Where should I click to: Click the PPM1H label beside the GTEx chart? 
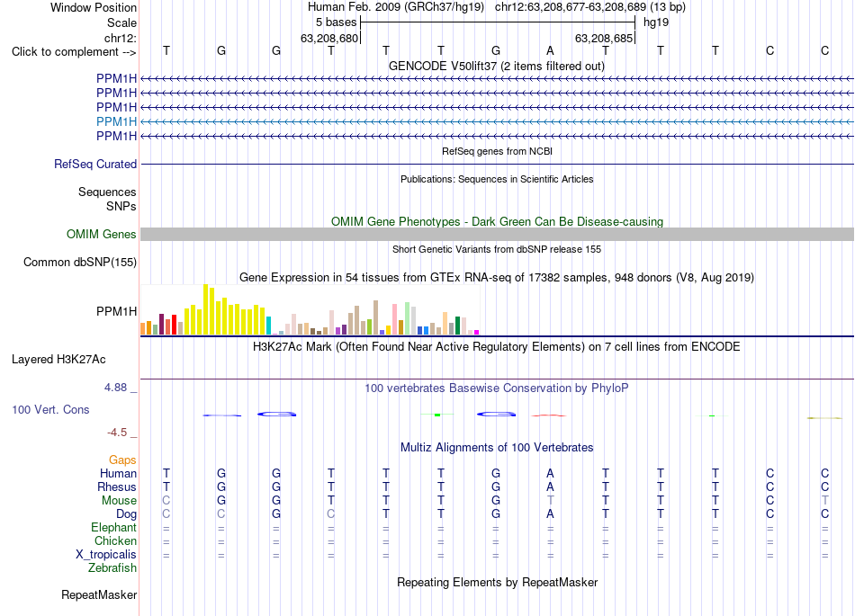(x=116, y=311)
